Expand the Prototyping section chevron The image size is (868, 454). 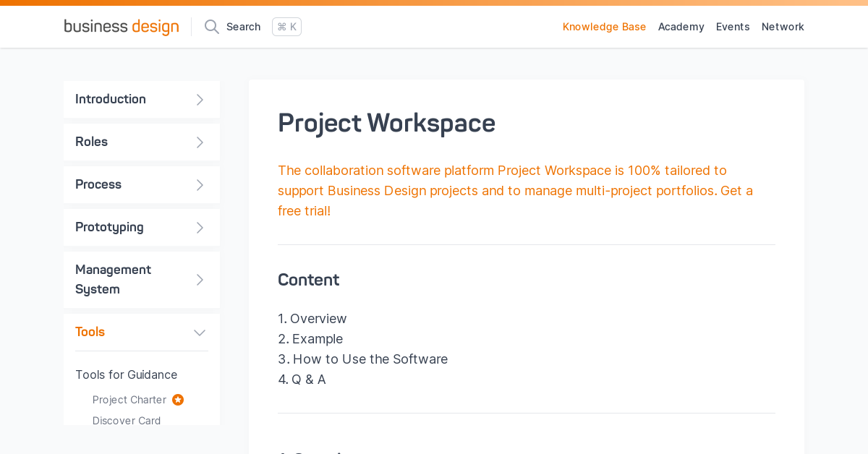pyautogui.click(x=200, y=228)
